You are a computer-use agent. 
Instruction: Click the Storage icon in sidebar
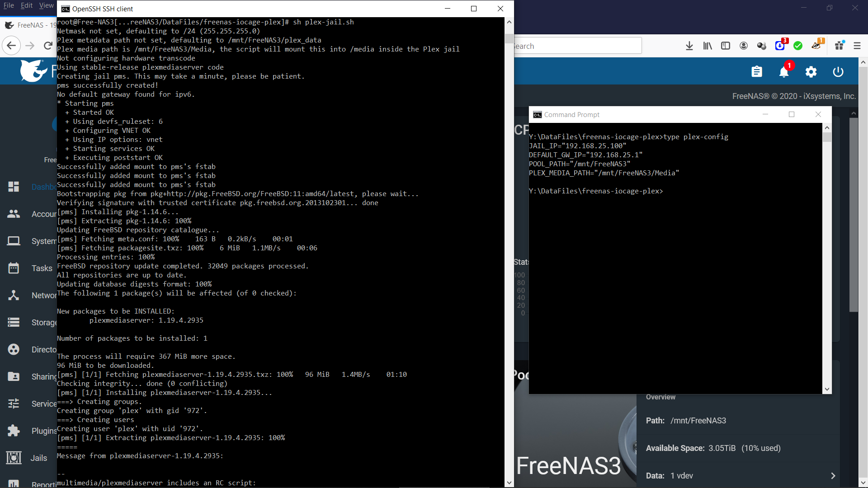[x=14, y=322]
